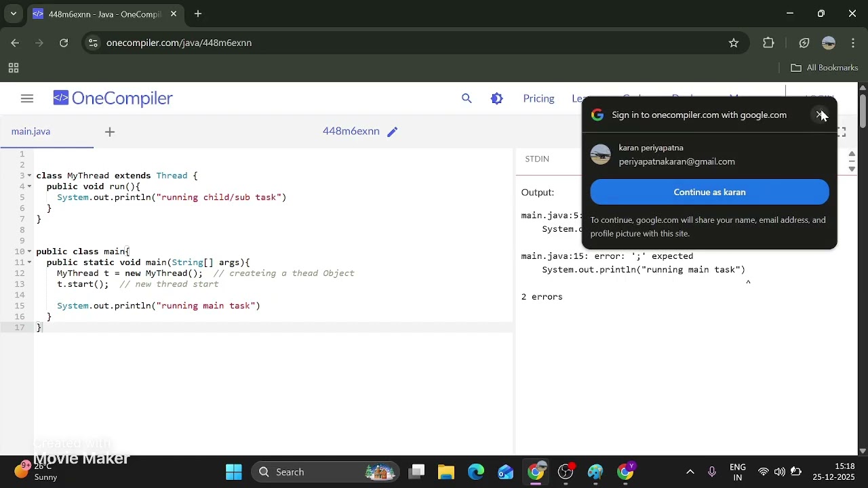Open the All Bookmarks folder

[x=825, y=68]
